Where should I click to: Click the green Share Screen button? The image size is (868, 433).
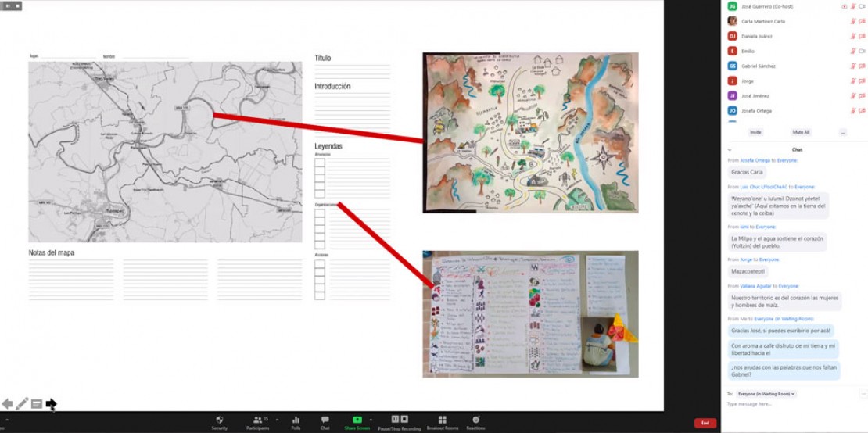[357, 423]
